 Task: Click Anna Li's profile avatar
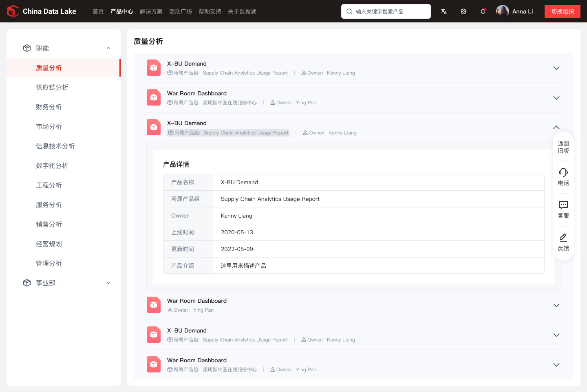(503, 11)
